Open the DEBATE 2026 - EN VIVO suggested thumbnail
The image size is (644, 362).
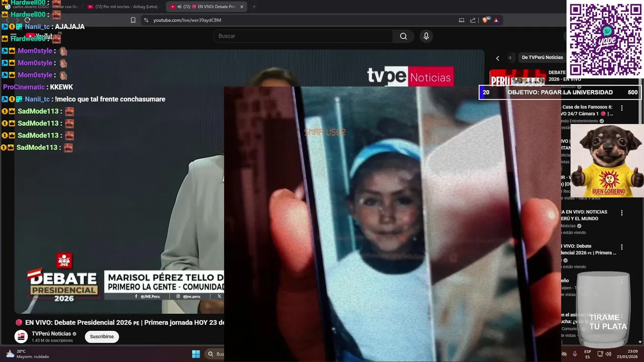(518, 78)
